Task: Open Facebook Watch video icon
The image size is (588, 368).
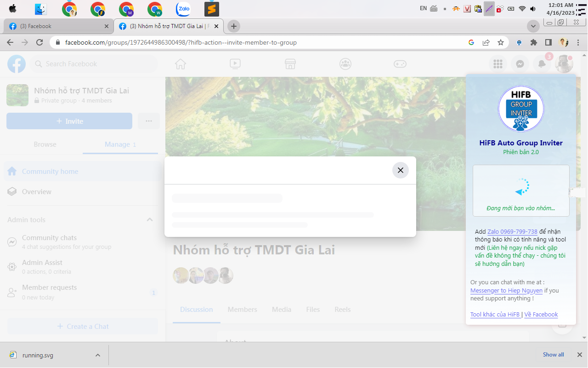Action: [x=235, y=64]
